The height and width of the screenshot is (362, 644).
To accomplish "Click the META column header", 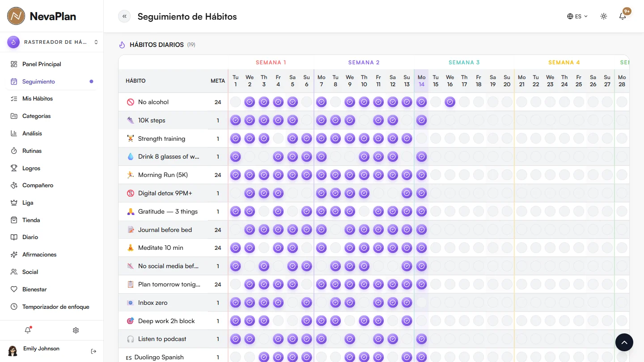I will [218, 81].
